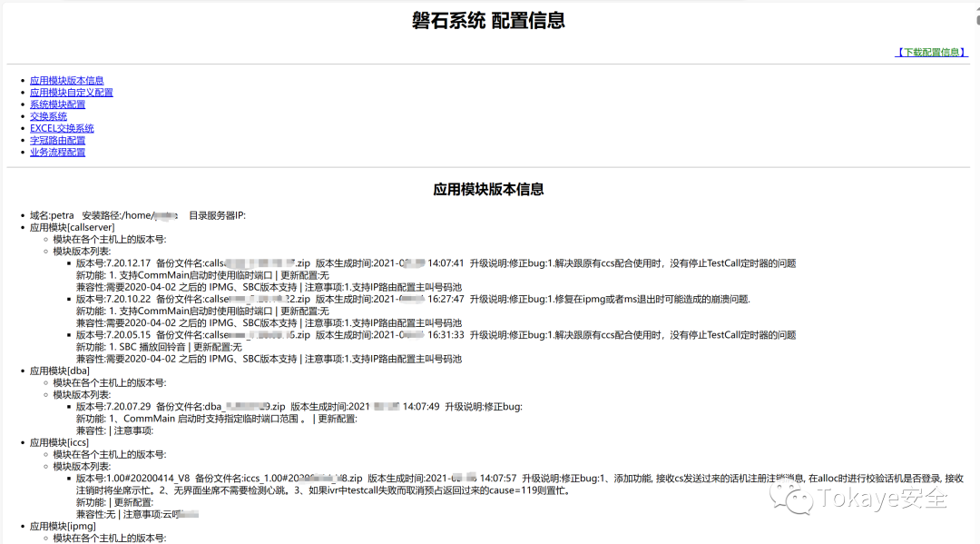Click version number 7.20.07.29 entry

pyautogui.click(x=113, y=407)
